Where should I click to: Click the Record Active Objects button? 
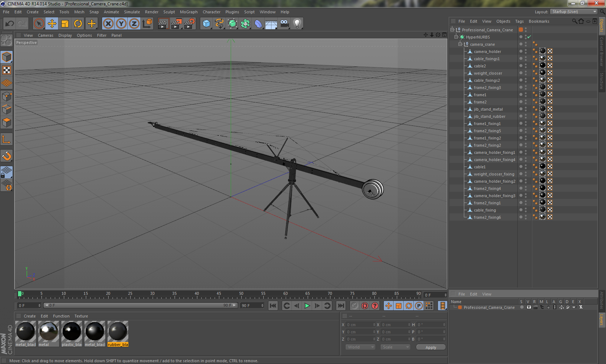(x=355, y=306)
